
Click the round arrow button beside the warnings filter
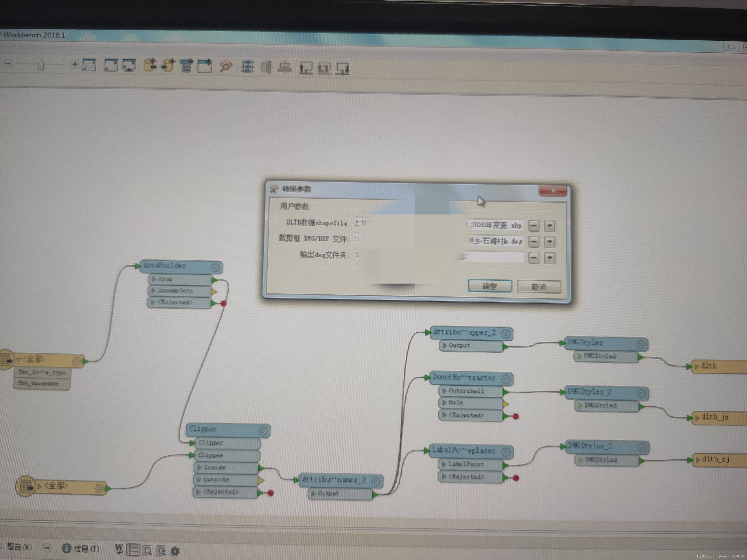click(x=47, y=547)
